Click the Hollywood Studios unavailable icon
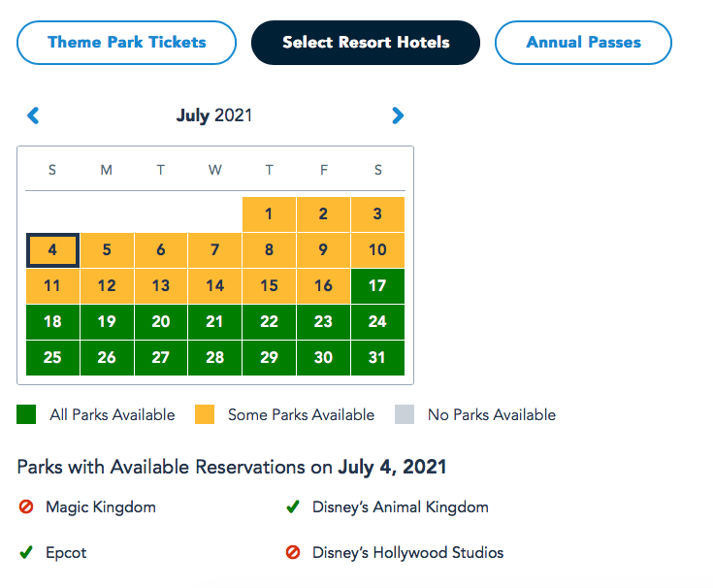Viewport: 713px width, 588px height. coord(292,553)
